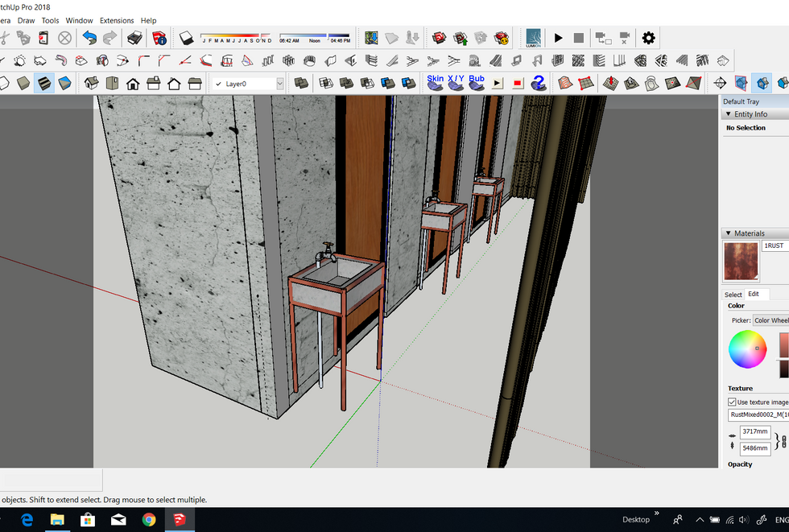Click the Lumion LiveSync icon

533,38
